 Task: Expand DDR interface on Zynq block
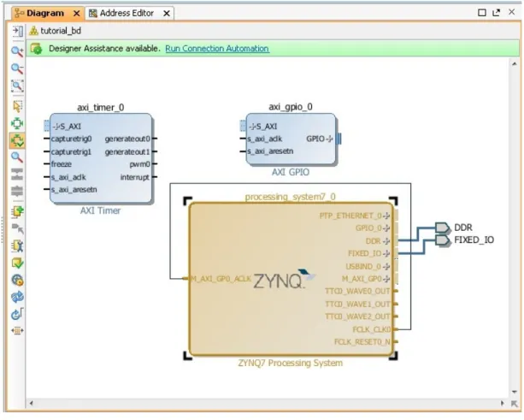[386, 241]
